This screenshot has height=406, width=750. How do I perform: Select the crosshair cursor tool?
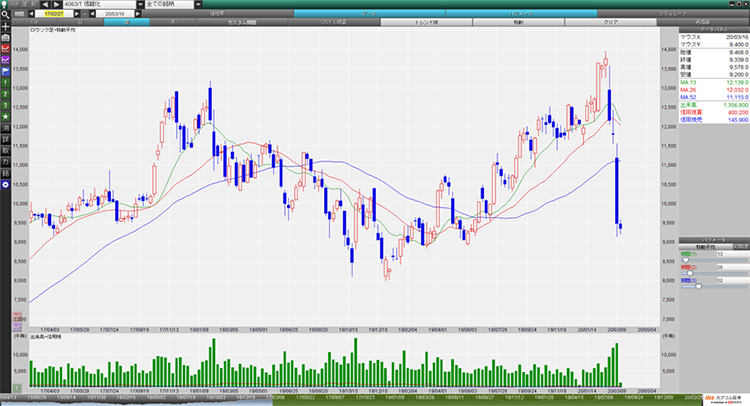[6, 26]
